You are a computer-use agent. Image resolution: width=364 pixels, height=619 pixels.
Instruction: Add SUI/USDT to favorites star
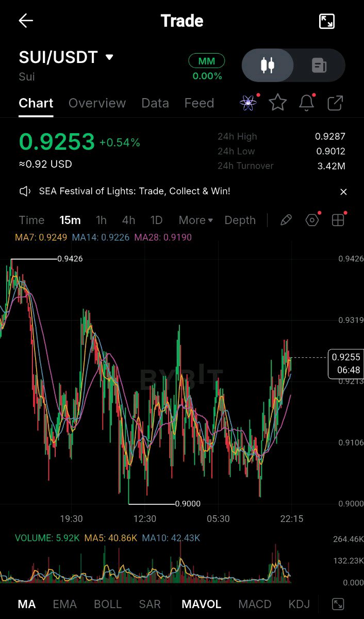[x=277, y=103]
